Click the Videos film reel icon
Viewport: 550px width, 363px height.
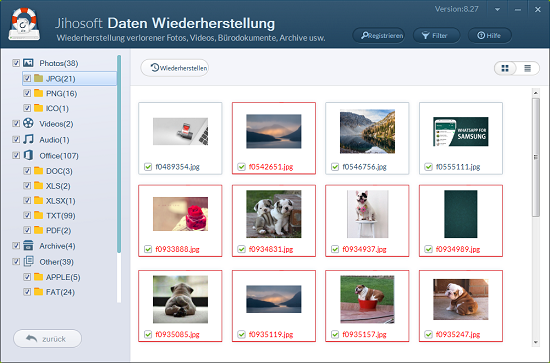[x=28, y=123]
